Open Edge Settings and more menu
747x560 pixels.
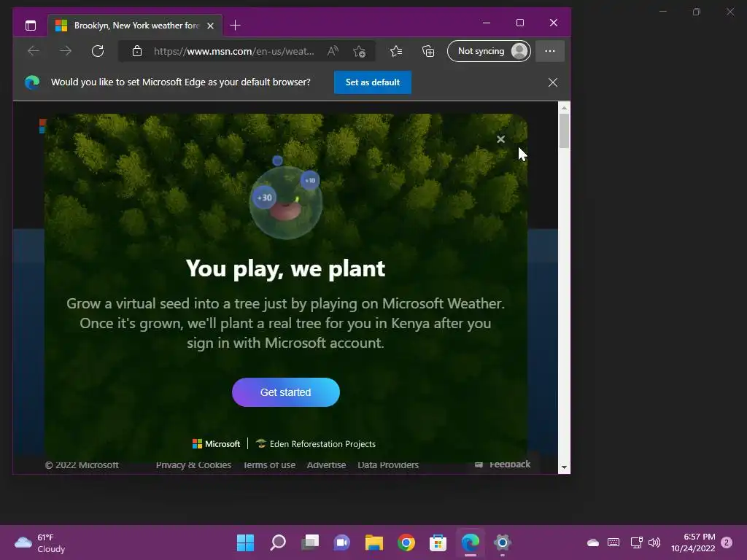coord(550,51)
